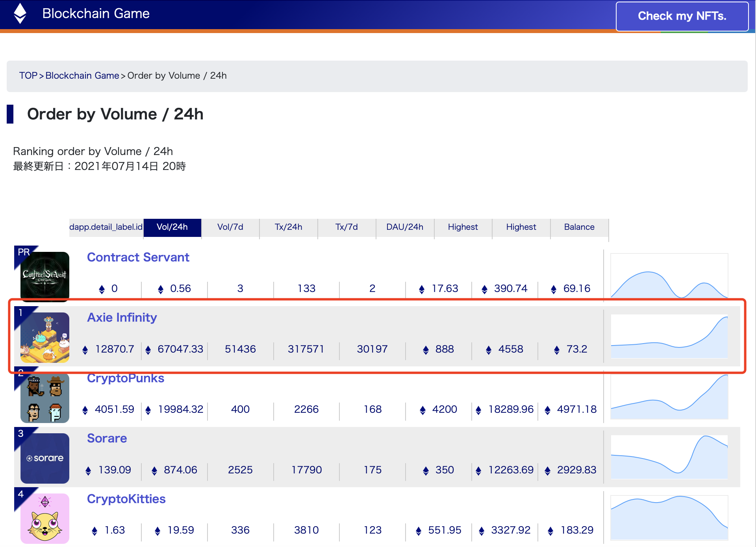Image resolution: width=756 pixels, height=547 pixels.
Task: Click the Blockchain Game header title
Action: coord(96,14)
